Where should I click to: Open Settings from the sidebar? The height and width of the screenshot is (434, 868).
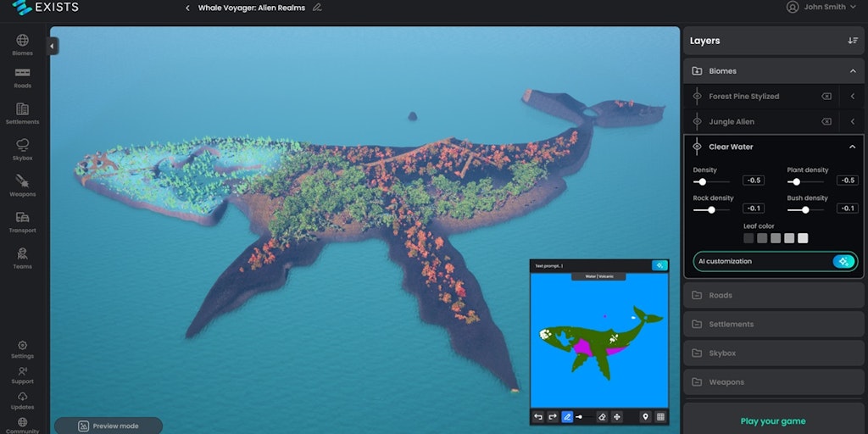point(22,349)
